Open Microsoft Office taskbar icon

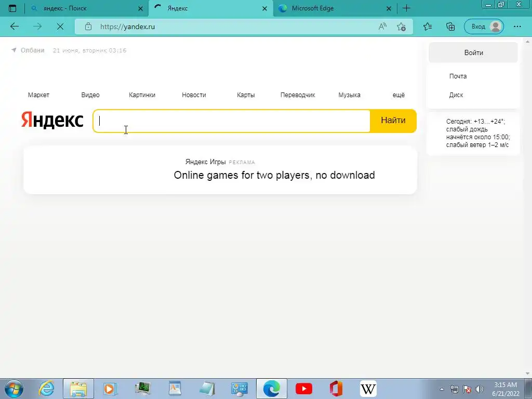[336, 389]
